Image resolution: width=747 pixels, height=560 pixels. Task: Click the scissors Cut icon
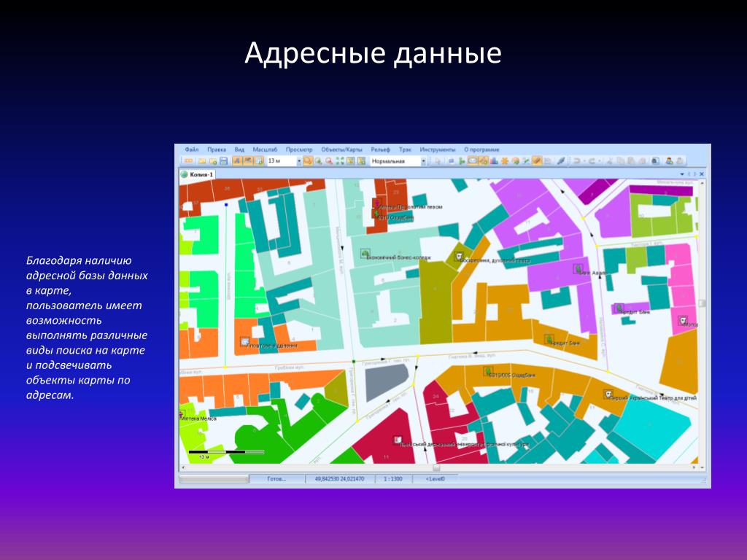(610, 161)
